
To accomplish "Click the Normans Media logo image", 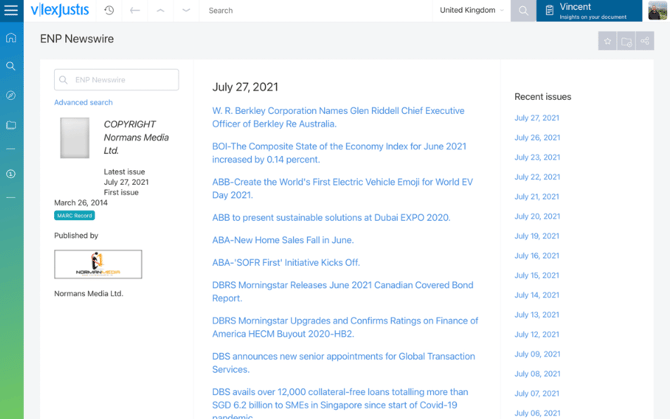I will click(98, 264).
